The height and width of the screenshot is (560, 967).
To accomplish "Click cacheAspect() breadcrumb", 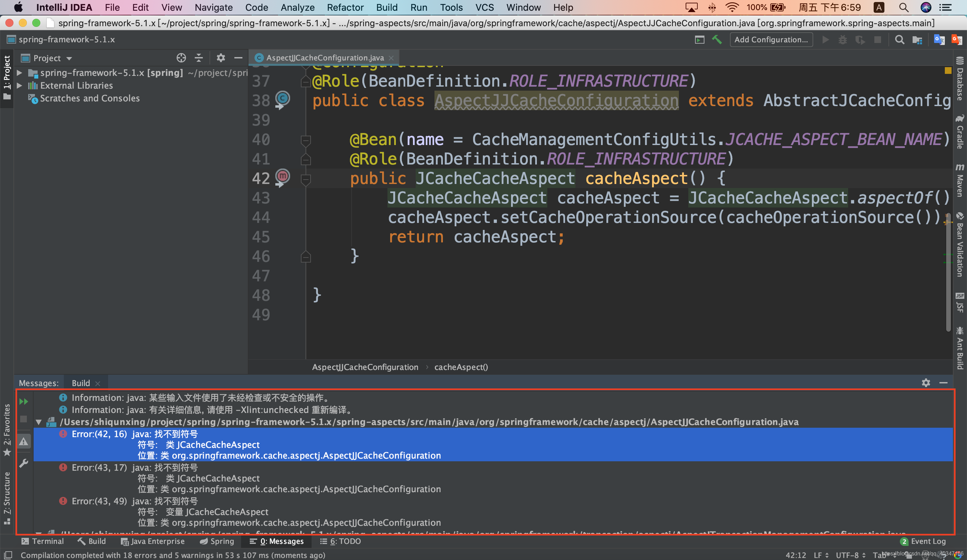I will tap(461, 367).
